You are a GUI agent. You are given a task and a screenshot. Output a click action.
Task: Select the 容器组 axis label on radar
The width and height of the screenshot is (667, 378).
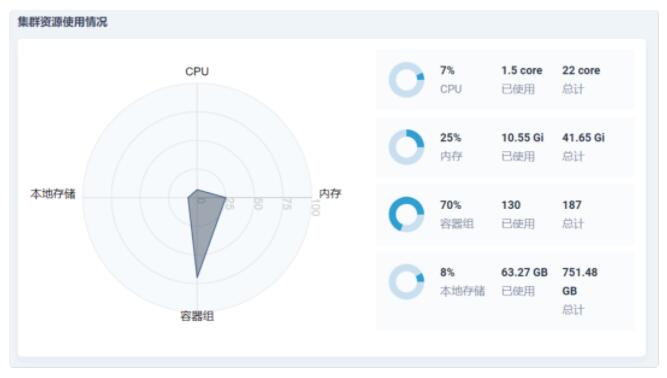pos(197,316)
